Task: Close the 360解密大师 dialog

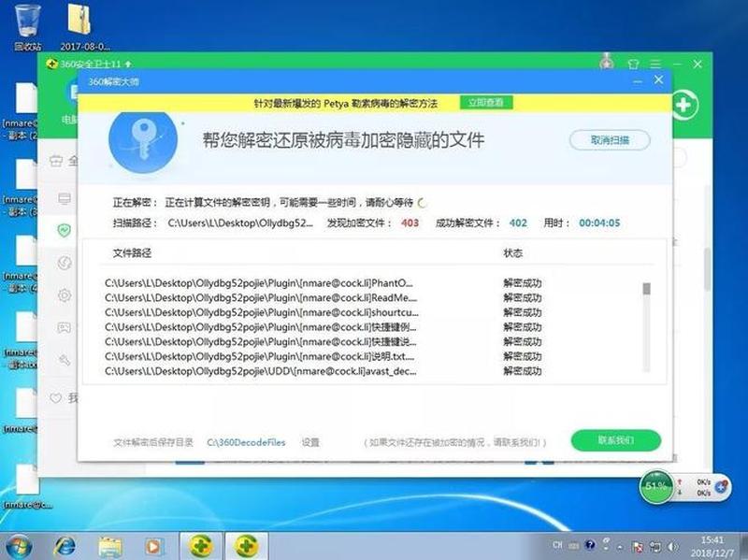Action: tap(658, 80)
